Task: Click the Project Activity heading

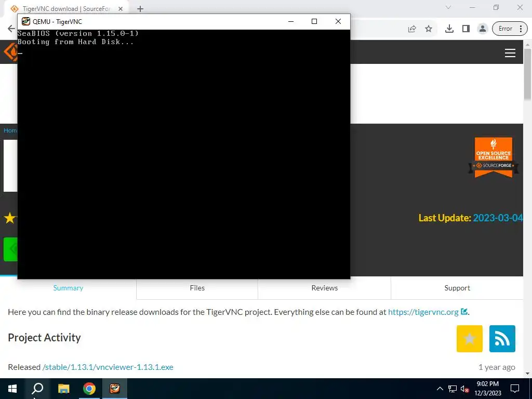Action: point(45,338)
